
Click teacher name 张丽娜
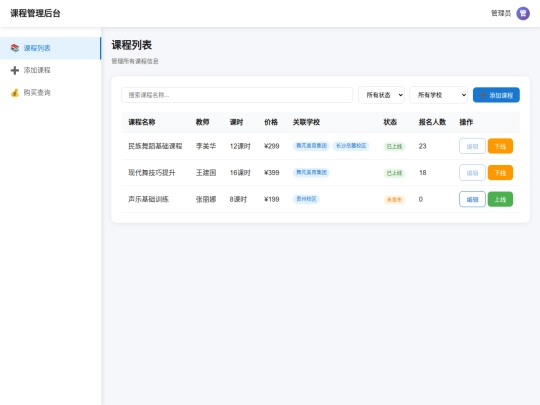point(206,199)
